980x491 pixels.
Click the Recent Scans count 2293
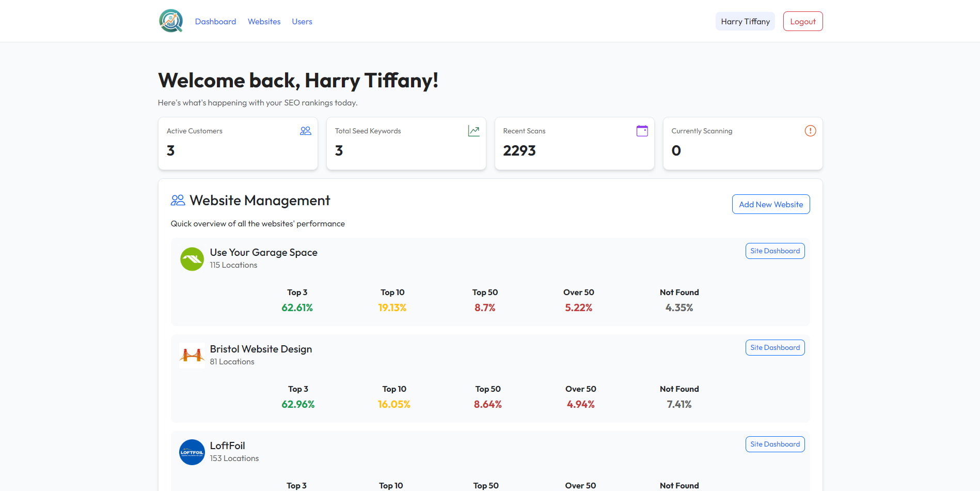(x=519, y=150)
